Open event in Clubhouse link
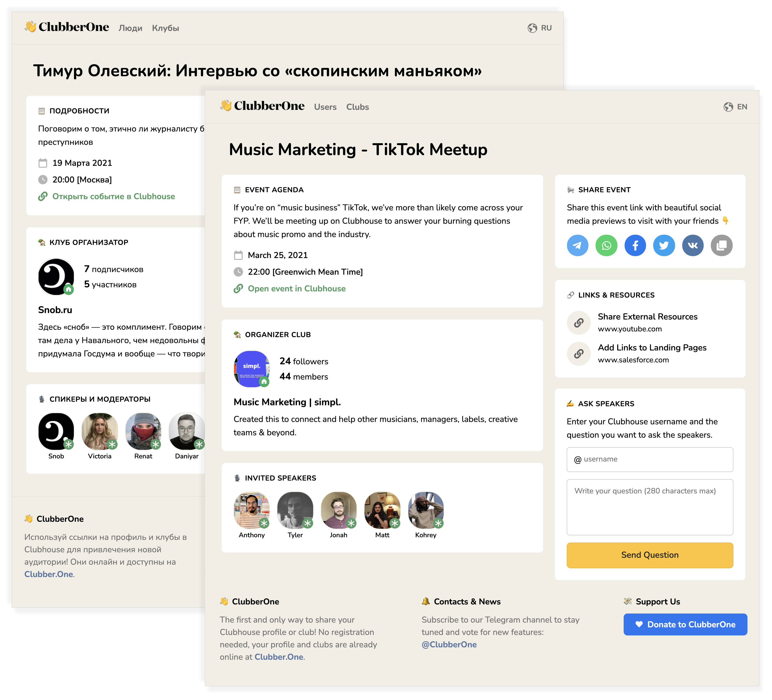 point(296,289)
